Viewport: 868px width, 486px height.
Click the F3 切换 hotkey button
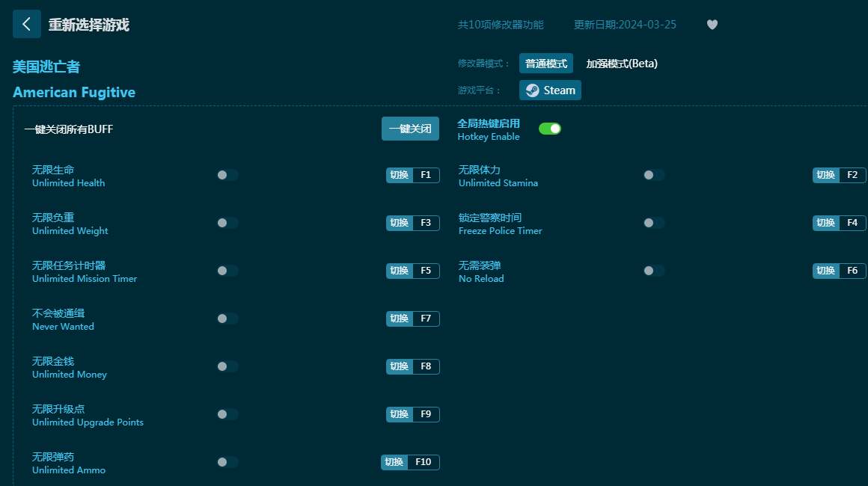pyautogui.click(x=413, y=223)
